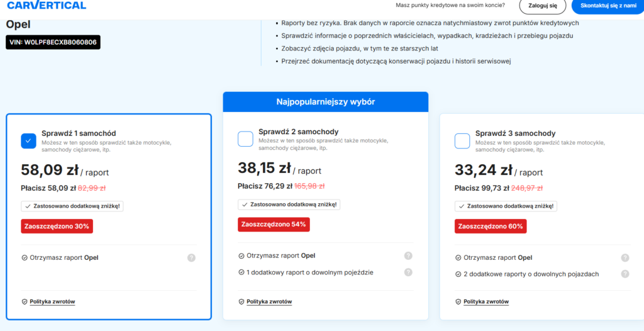Uncheck the 'Sprawdź 1 samochód' checkbox
Image resolution: width=644 pixels, height=331 pixels.
tap(29, 140)
